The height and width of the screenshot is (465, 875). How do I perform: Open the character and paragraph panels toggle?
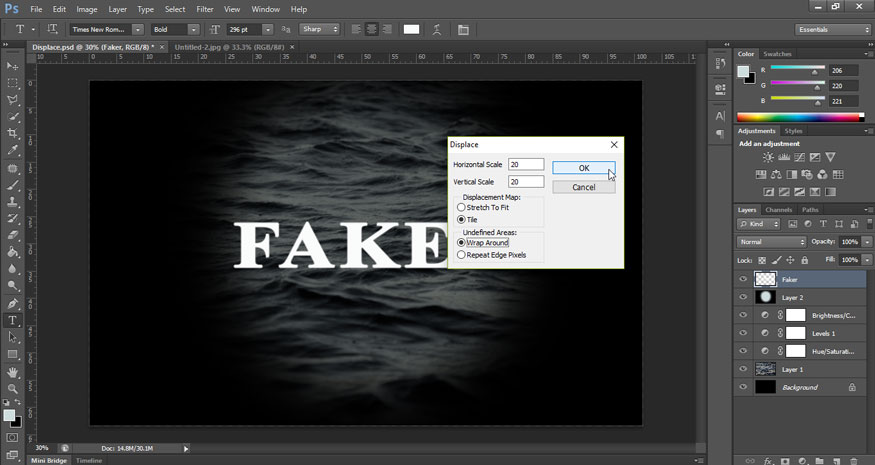463,30
